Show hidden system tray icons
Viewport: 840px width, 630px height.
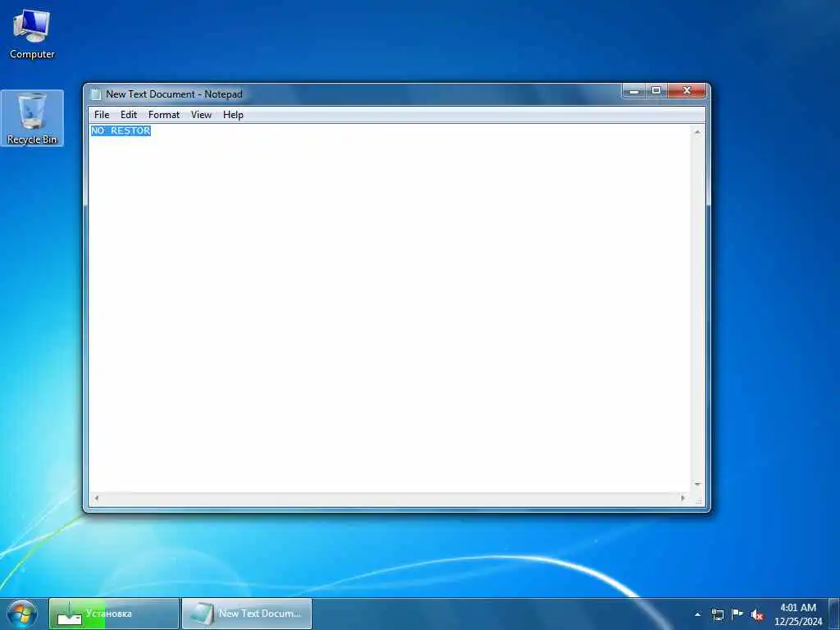pyautogui.click(x=697, y=614)
